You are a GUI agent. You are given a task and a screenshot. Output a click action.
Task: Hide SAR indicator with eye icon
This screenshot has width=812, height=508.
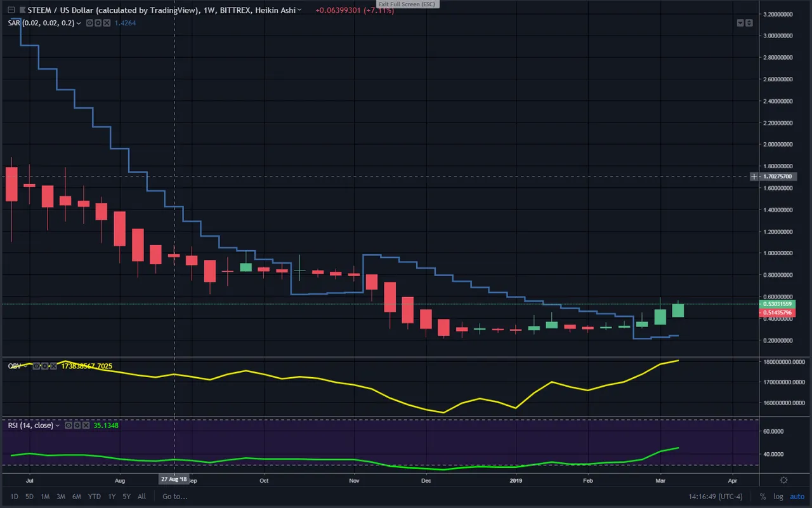pyautogui.click(x=89, y=23)
